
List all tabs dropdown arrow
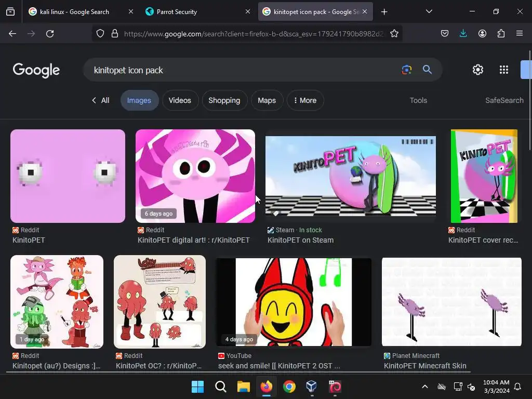point(429,11)
